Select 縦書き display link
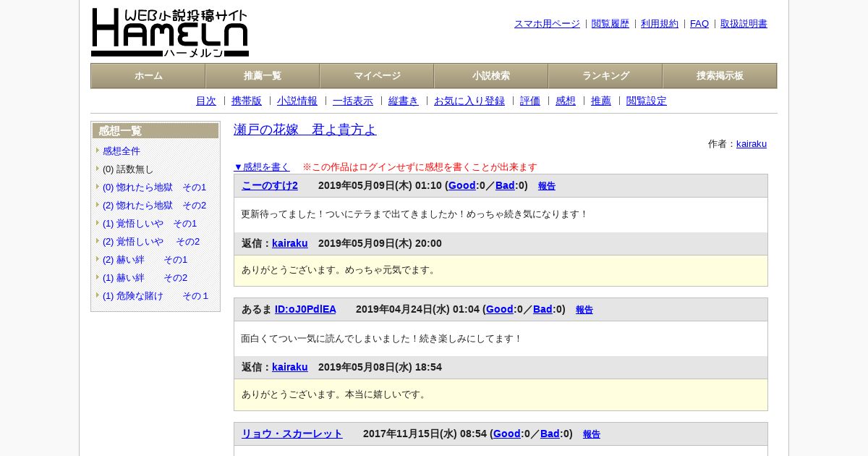868x456 pixels. (404, 101)
